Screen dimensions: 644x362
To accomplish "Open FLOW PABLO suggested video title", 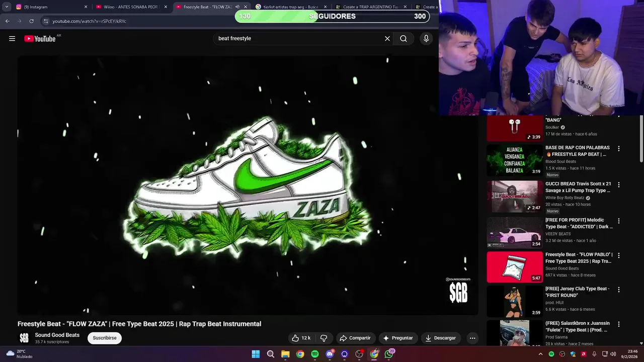I will click(x=579, y=258).
